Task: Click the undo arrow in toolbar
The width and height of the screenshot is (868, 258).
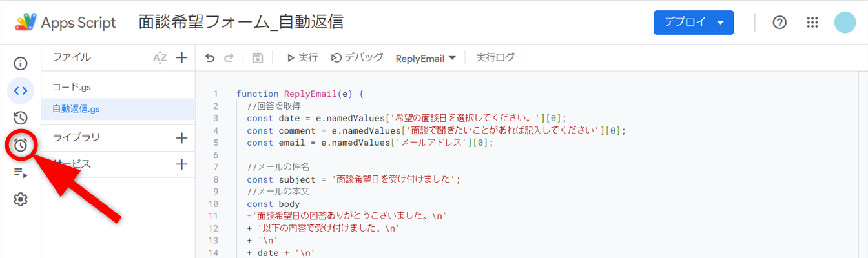Action: click(209, 58)
